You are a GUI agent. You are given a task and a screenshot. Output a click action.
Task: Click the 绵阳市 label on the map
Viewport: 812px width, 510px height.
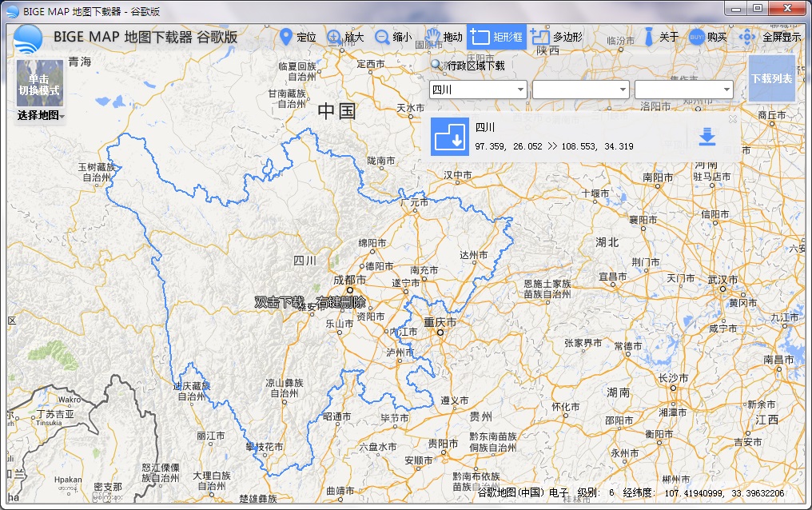point(372,243)
